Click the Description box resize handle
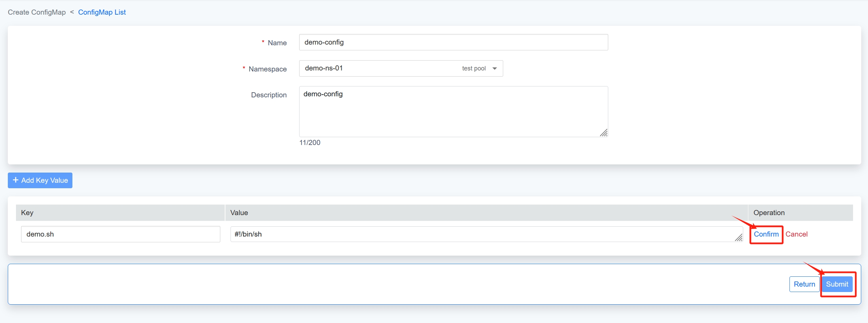Screen dimensions: 868x323 (x=603, y=133)
